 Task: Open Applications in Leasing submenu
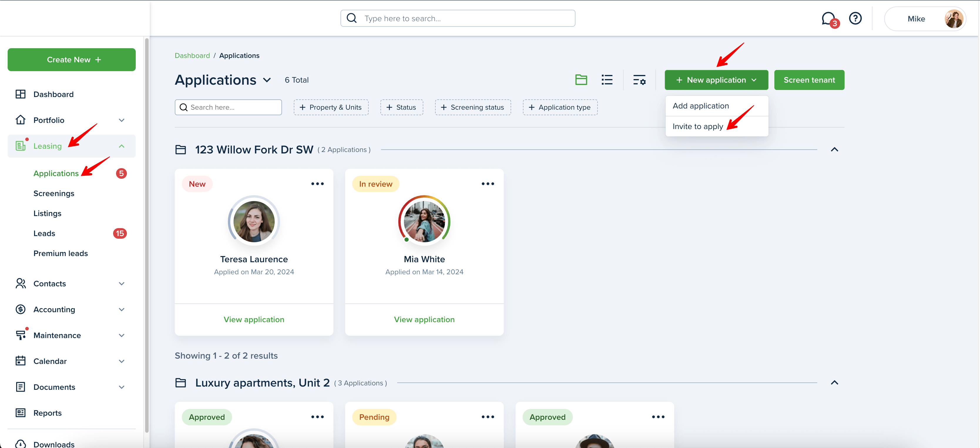click(56, 173)
